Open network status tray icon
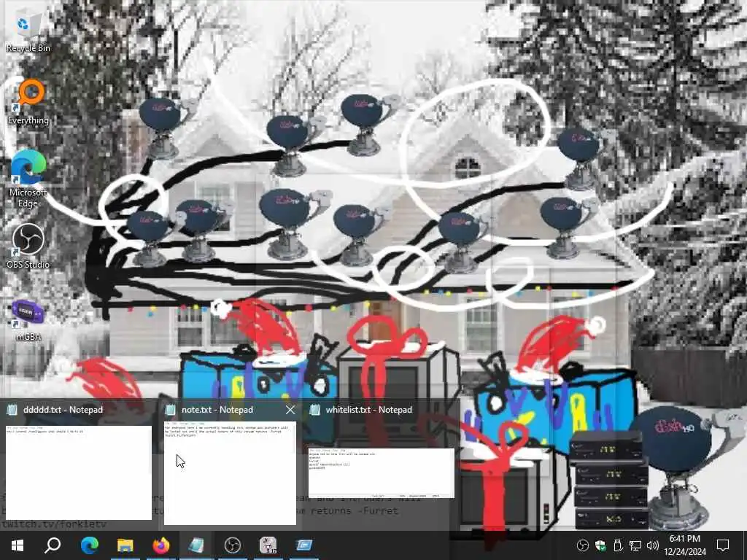 (x=635, y=545)
